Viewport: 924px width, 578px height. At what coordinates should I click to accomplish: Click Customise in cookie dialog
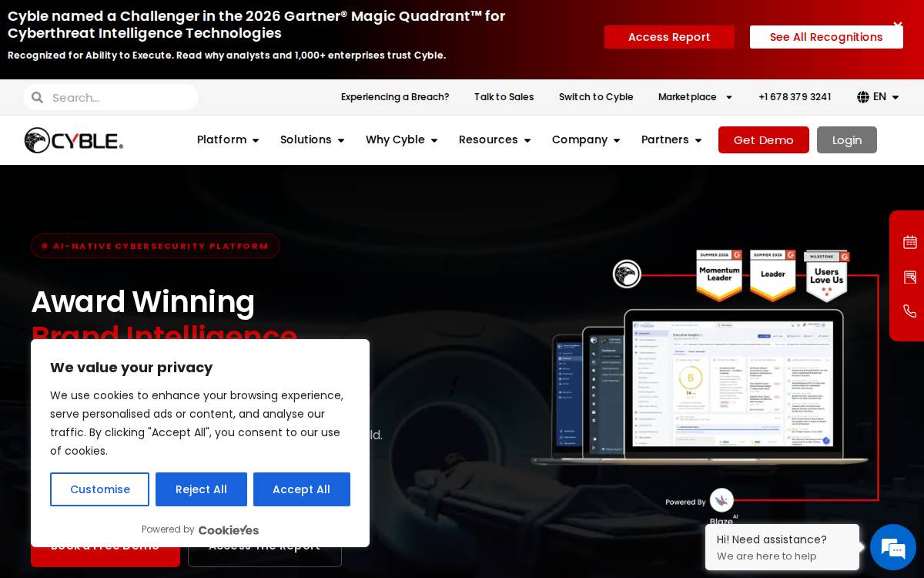(x=100, y=489)
